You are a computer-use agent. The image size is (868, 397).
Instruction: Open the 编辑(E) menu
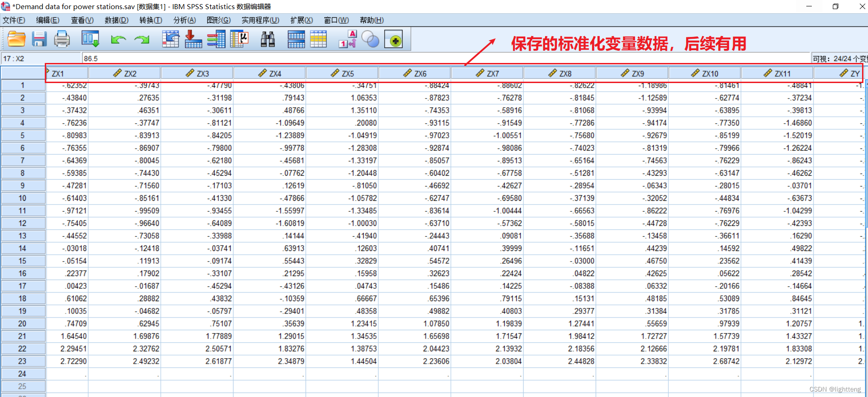click(48, 20)
